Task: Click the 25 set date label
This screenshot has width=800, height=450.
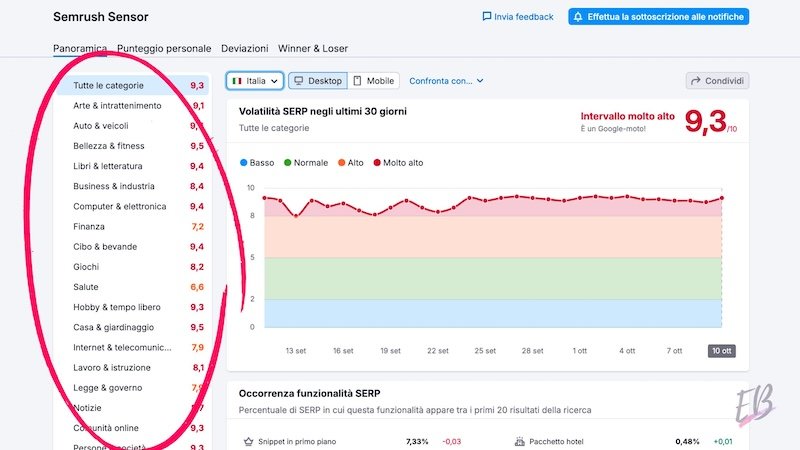Action: pos(485,351)
